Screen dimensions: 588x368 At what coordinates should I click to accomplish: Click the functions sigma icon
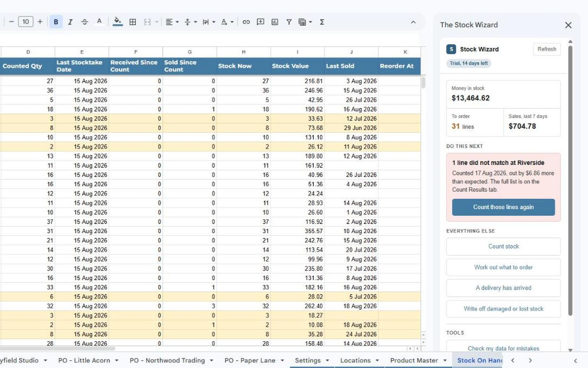tap(322, 22)
